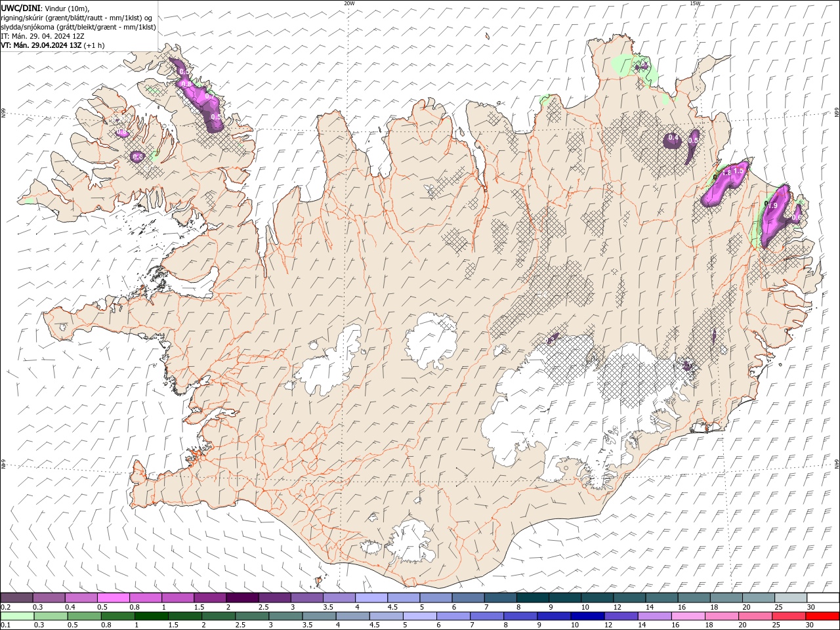Image resolution: width=840 pixels, height=630 pixels.
Task: Select the bright pink 0.5 swatch, top legend row
Action: [114, 597]
